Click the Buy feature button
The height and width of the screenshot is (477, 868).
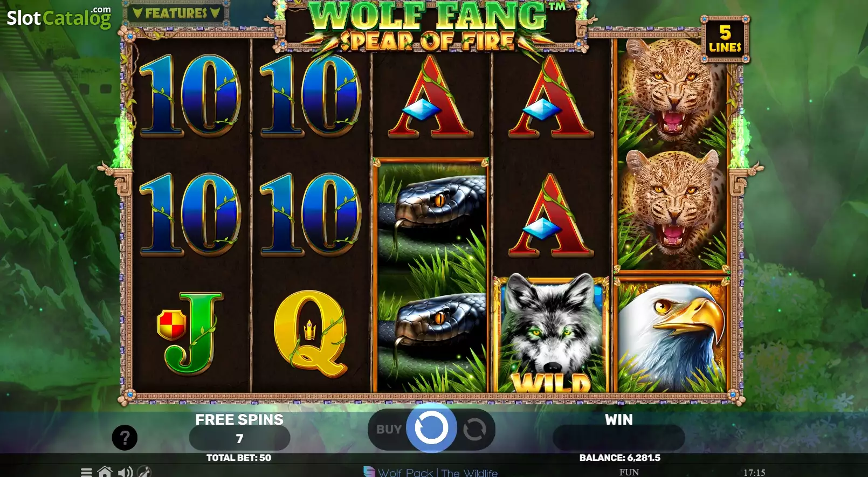(389, 430)
